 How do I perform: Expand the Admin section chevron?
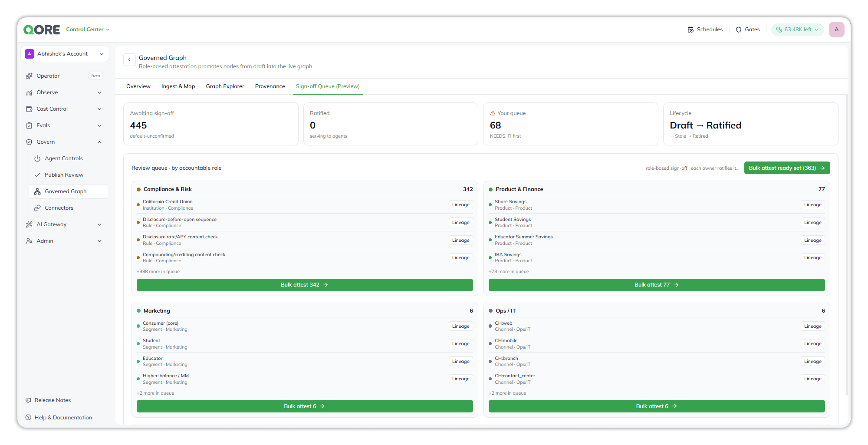(x=99, y=241)
